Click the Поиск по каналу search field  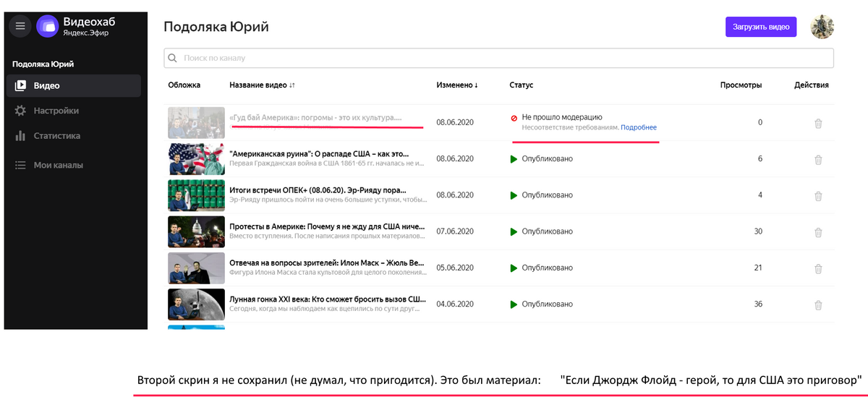pyautogui.click(x=499, y=58)
